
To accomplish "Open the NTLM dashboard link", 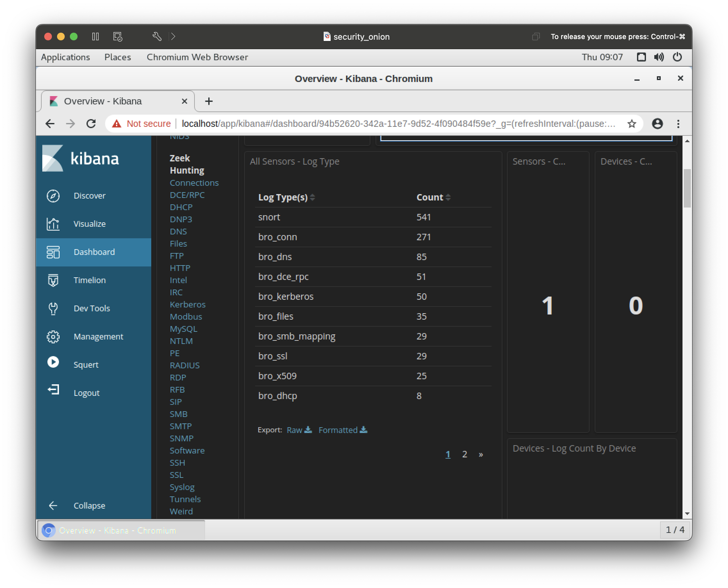I will pyautogui.click(x=181, y=341).
